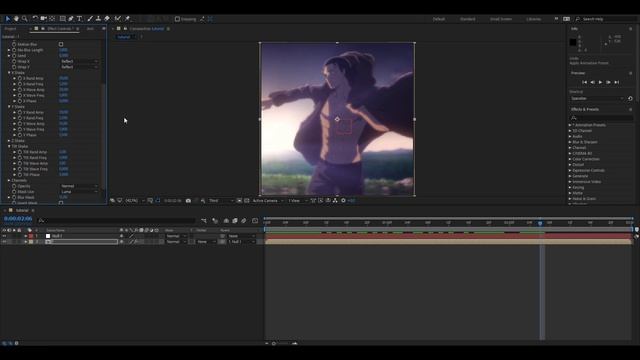Toggle the Motion Blur checkbox
640x360 pixels.
tap(61, 44)
